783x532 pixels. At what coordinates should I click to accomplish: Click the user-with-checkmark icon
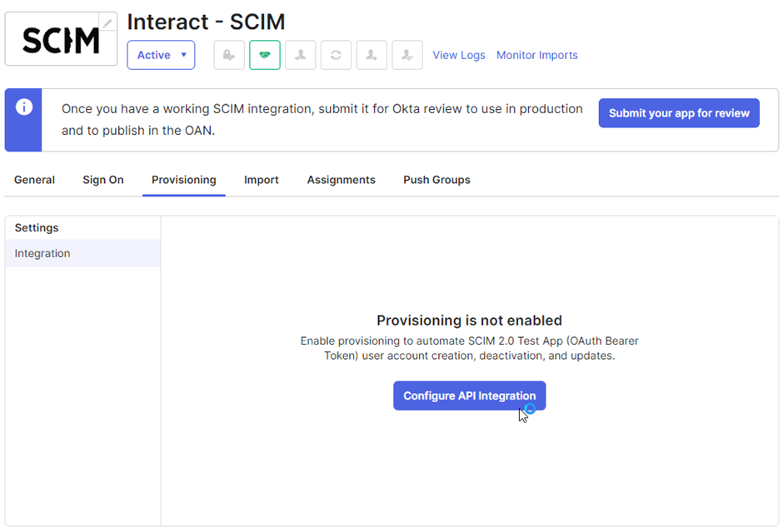click(407, 55)
